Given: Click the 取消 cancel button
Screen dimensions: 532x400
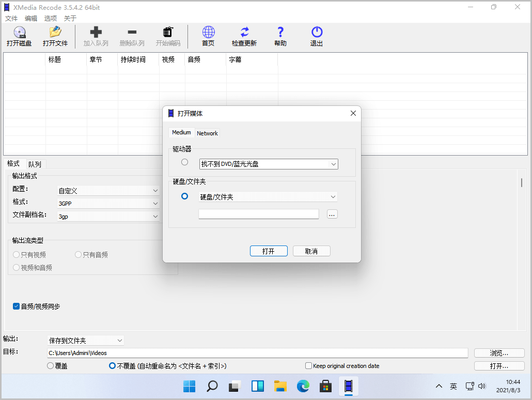Looking at the screenshot, I should coord(311,251).
